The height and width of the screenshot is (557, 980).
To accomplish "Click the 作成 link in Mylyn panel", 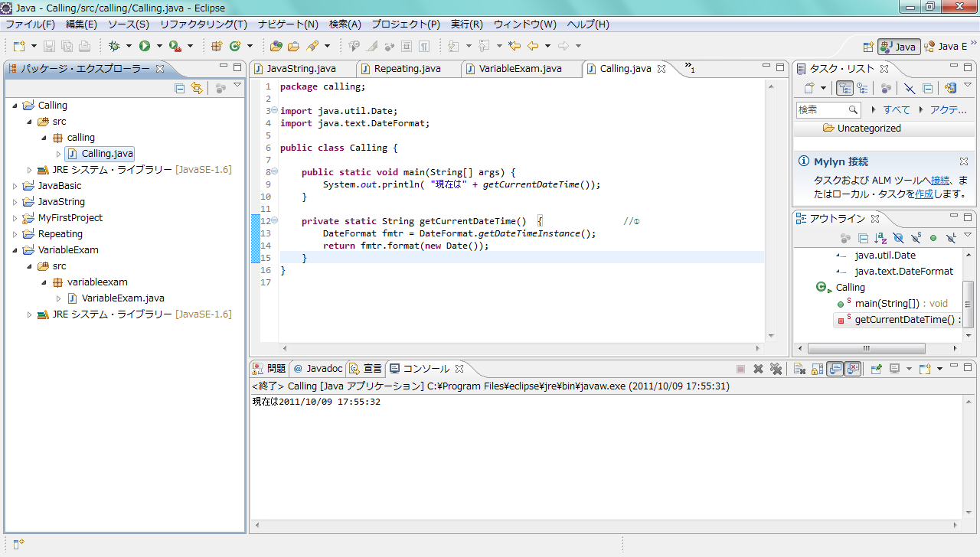I will (924, 194).
